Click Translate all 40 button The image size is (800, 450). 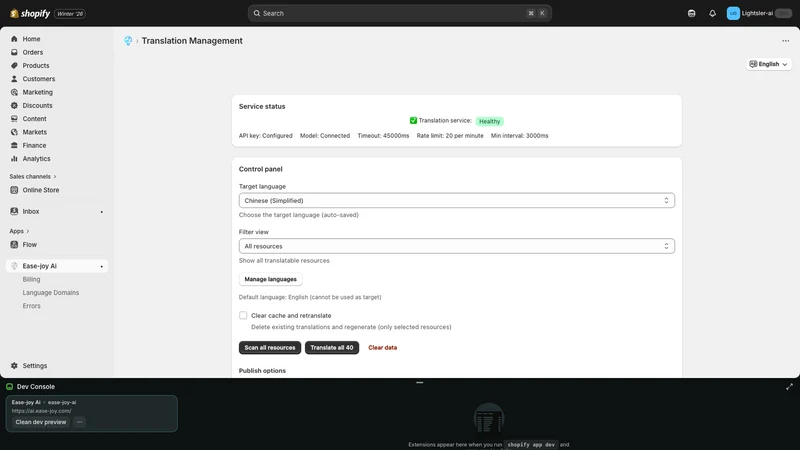[x=332, y=347]
